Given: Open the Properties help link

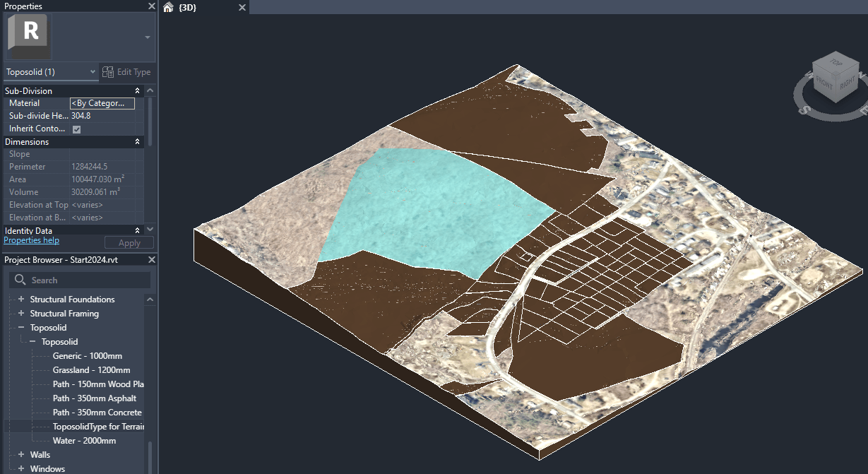Looking at the screenshot, I should click(x=31, y=239).
